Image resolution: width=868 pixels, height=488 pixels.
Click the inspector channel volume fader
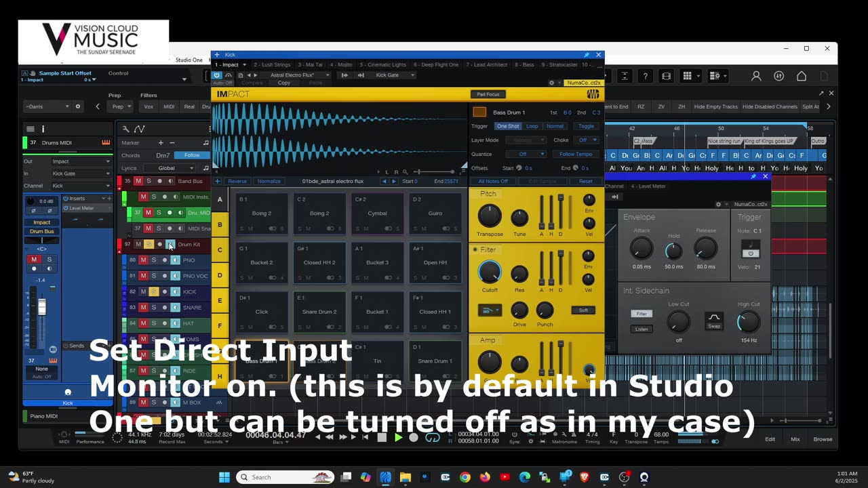(x=41, y=307)
